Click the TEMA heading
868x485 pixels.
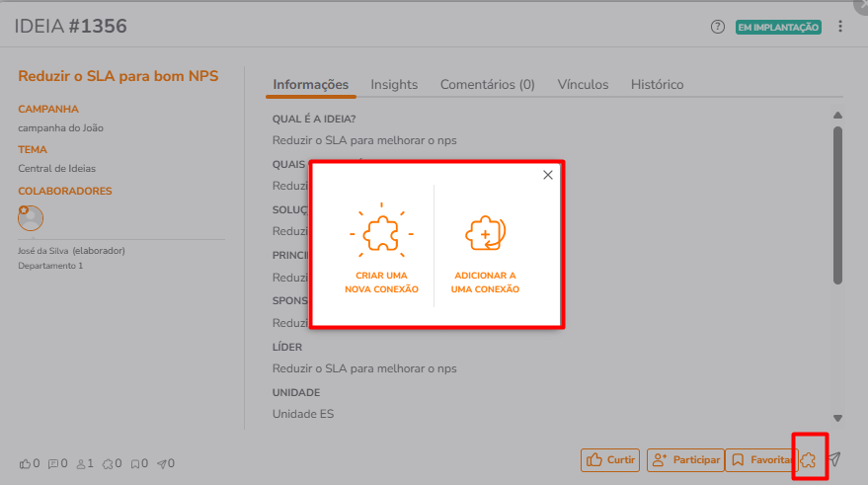coord(33,149)
